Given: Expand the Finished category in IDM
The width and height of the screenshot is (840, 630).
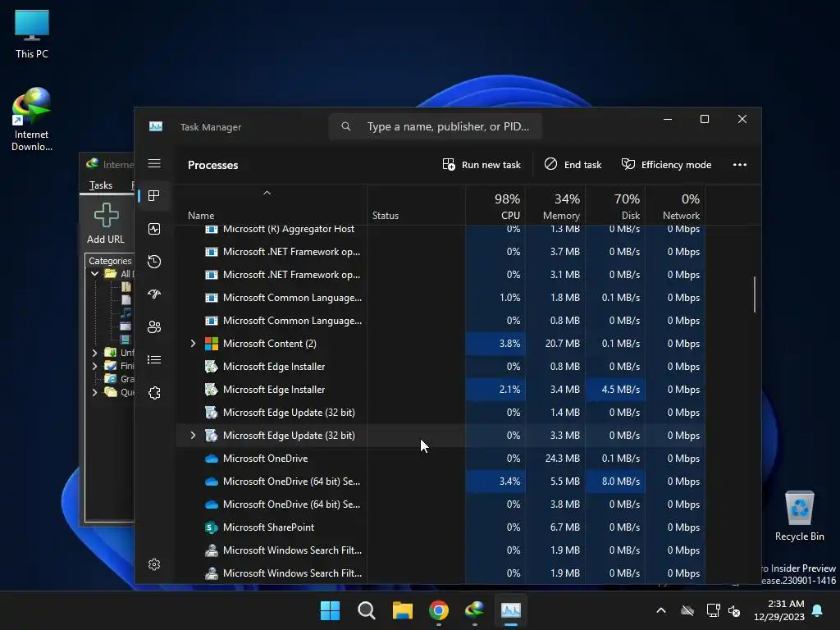Looking at the screenshot, I should [95, 366].
